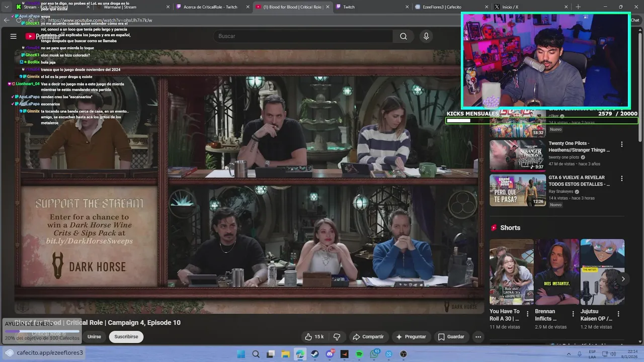The width and height of the screenshot is (644, 362).
Task: Open Task View in the taskbar
Action: tap(270, 354)
